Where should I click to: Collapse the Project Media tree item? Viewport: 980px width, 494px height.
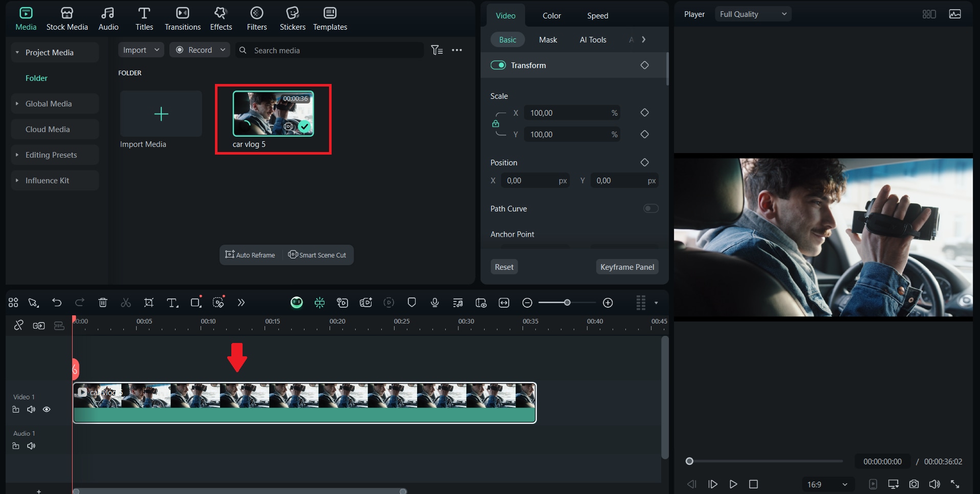pos(17,52)
